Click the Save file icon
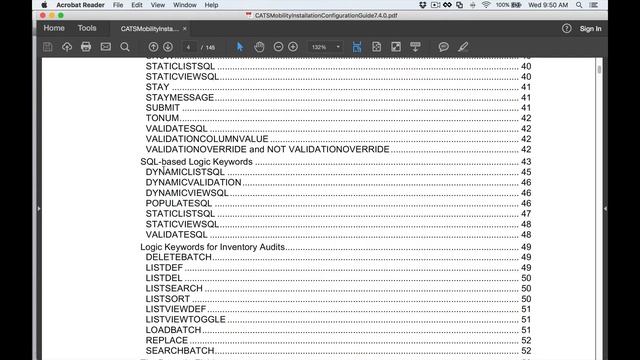Viewport: 640px width, 360px height. tap(48, 47)
